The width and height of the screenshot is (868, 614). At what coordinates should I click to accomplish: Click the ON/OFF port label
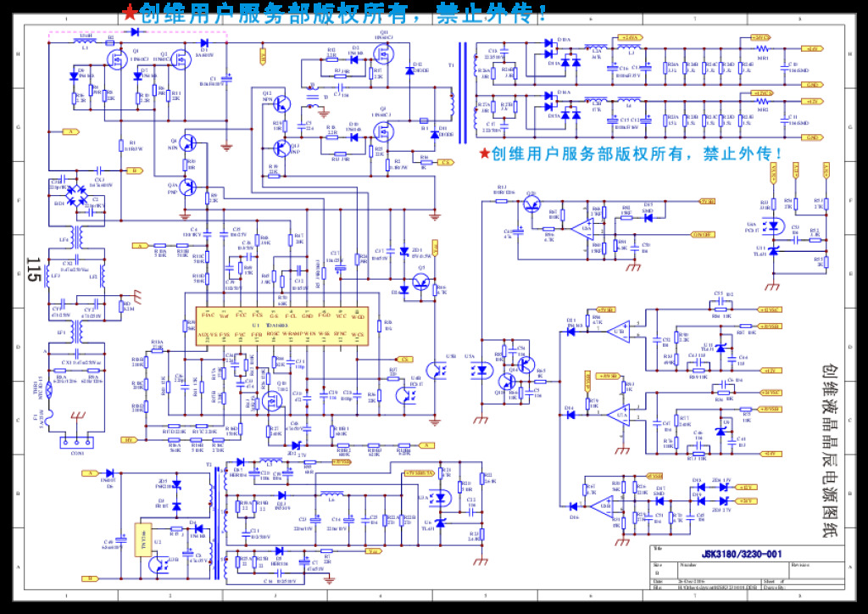point(703,235)
